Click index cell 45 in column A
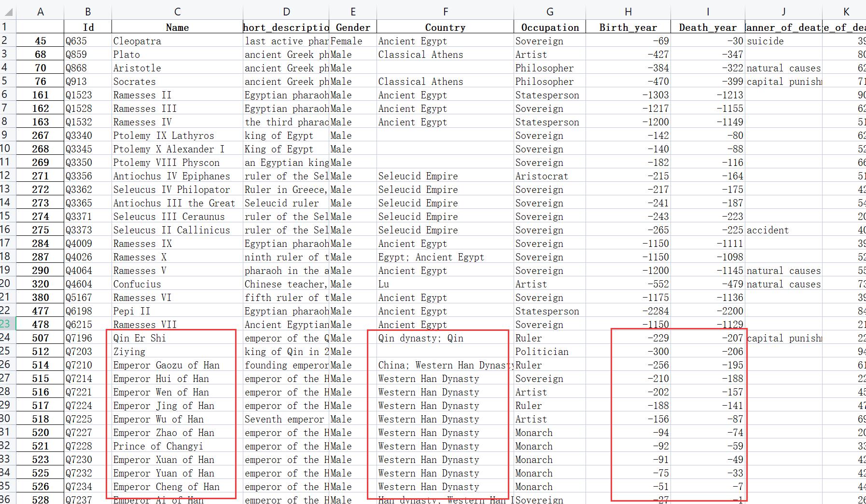 [x=40, y=41]
